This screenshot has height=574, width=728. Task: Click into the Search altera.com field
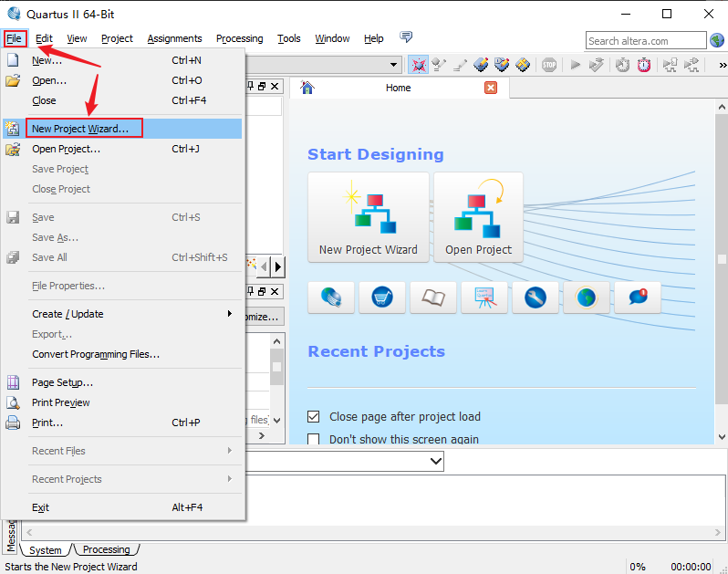(x=646, y=41)
